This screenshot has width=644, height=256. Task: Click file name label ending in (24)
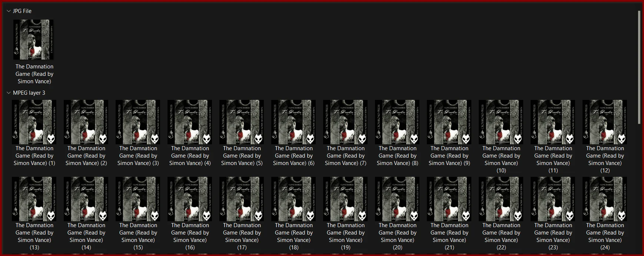[x=605, y=236]
